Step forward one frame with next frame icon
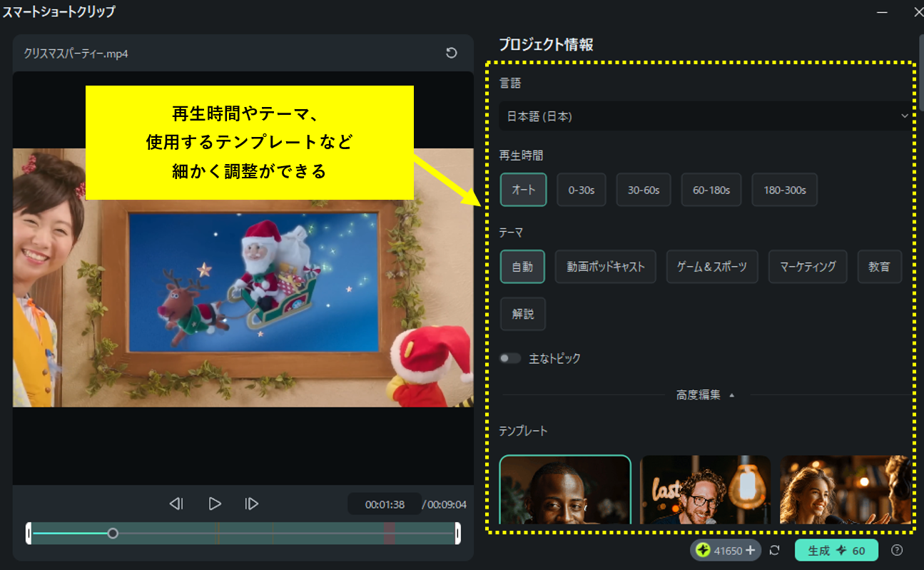This screenshot has width=924, height=570. [x=251, y=504]
